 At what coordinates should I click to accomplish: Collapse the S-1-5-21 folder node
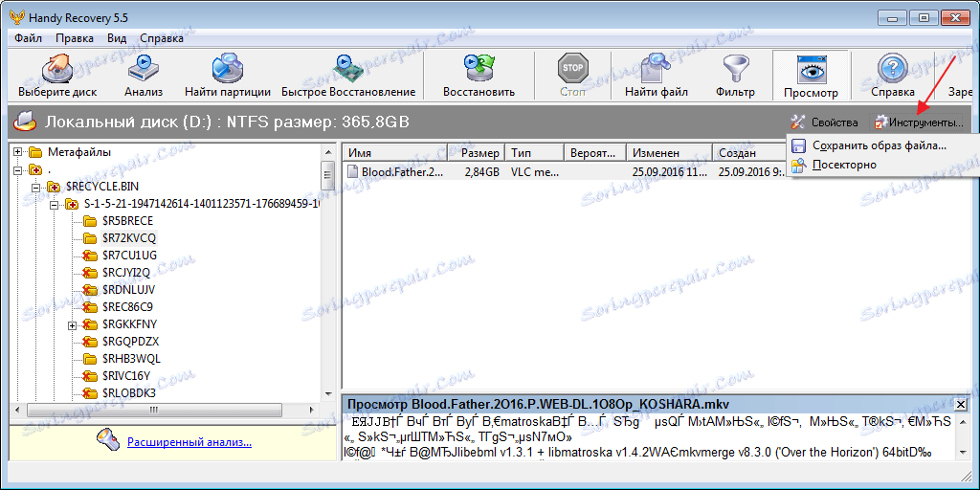click(x=55, y=204)
